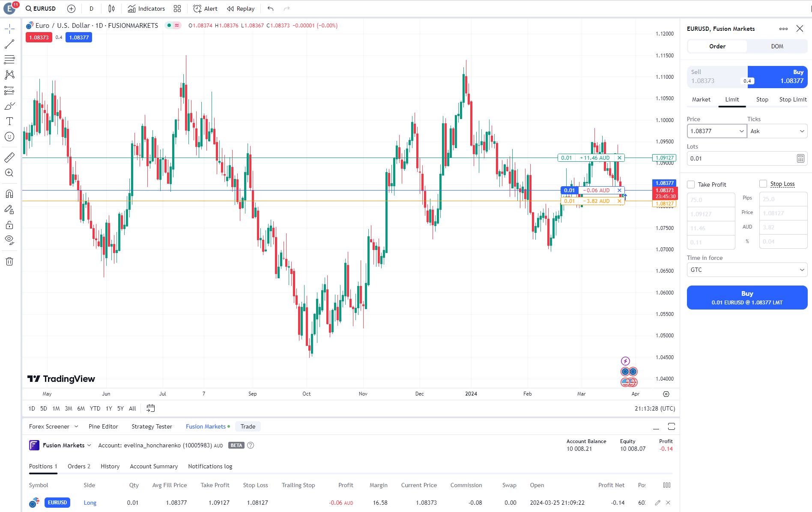Activate the zoom in tool
This screenshot has height=512, width=812.
(x=9, y=173)
